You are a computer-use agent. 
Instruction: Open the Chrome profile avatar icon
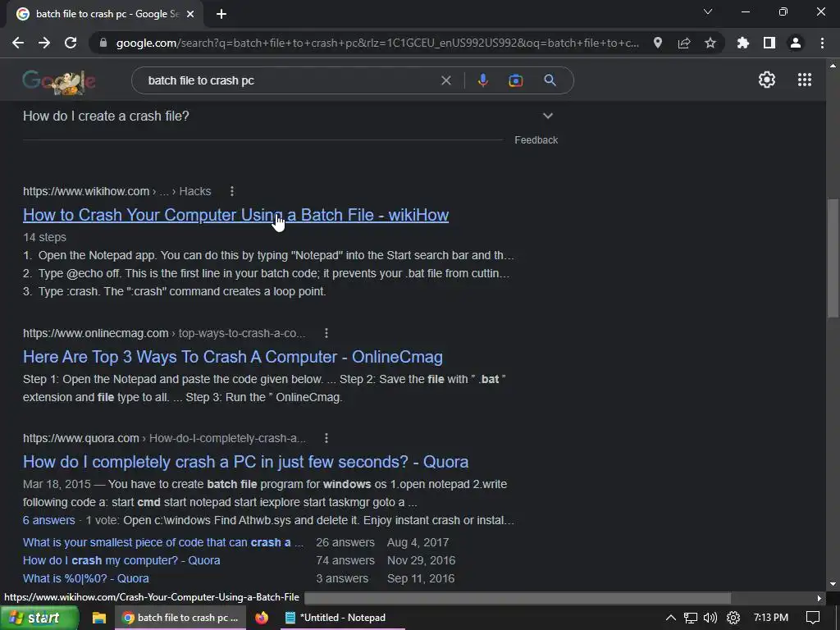796,43
